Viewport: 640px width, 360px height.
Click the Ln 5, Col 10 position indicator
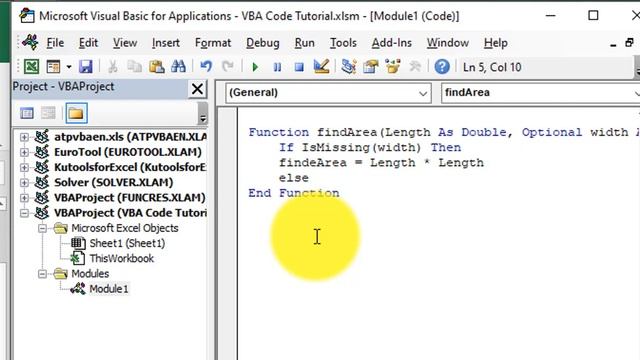[x=492, y=67]
